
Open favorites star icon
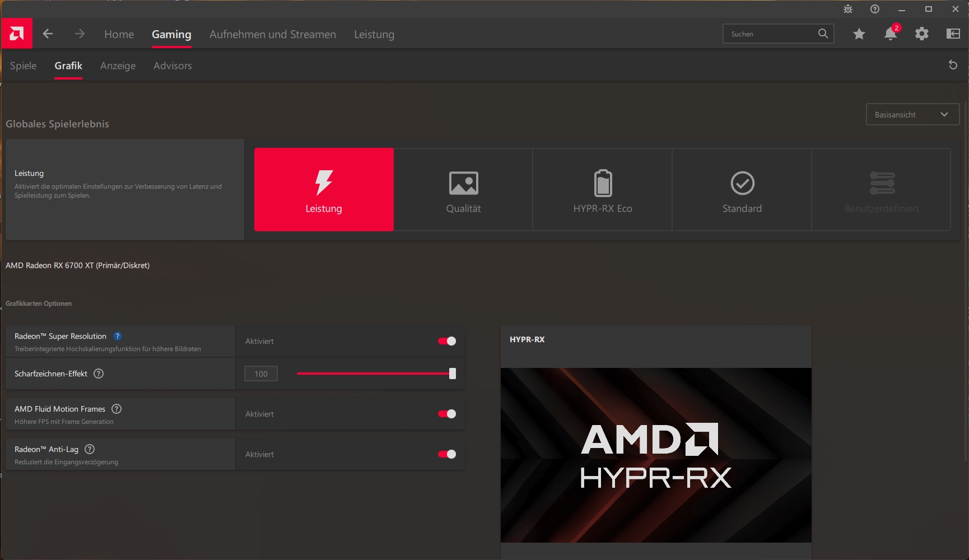[859, 34]
